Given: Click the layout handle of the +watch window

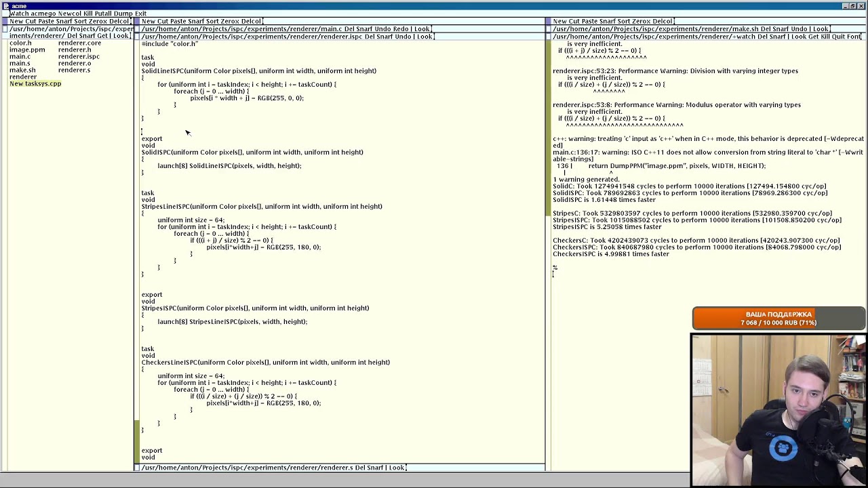Looking at the screenshot, I should [x=548, y=37].
